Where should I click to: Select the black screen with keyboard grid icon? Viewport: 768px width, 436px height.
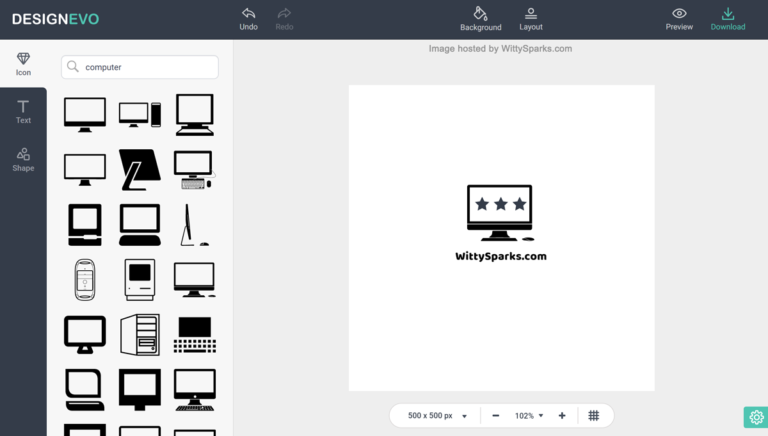coord(194,335)
